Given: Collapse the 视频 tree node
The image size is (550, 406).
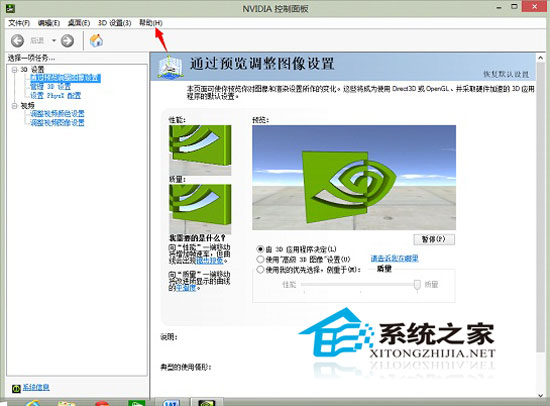Looking at the screenshot, I should click(x=14, y=106).
